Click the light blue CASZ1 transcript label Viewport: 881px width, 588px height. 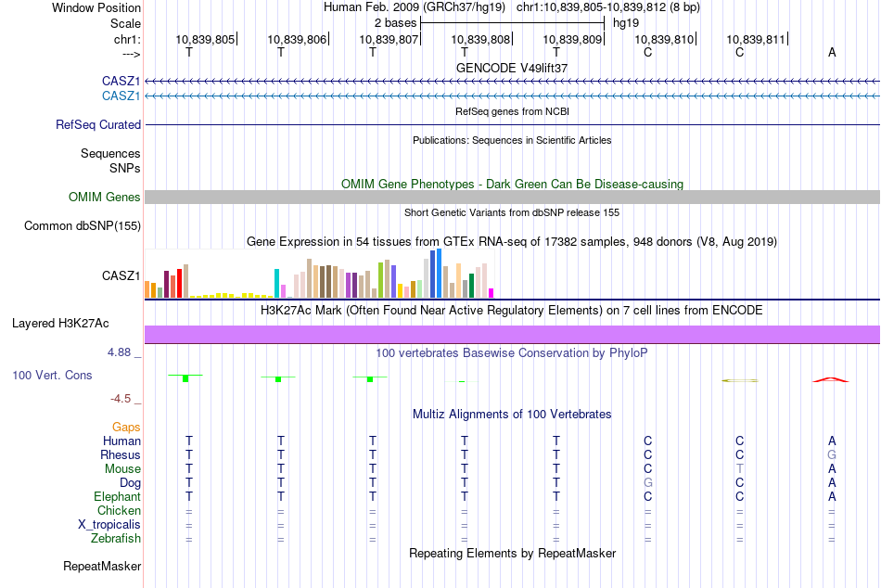click(x=121, y=96)
